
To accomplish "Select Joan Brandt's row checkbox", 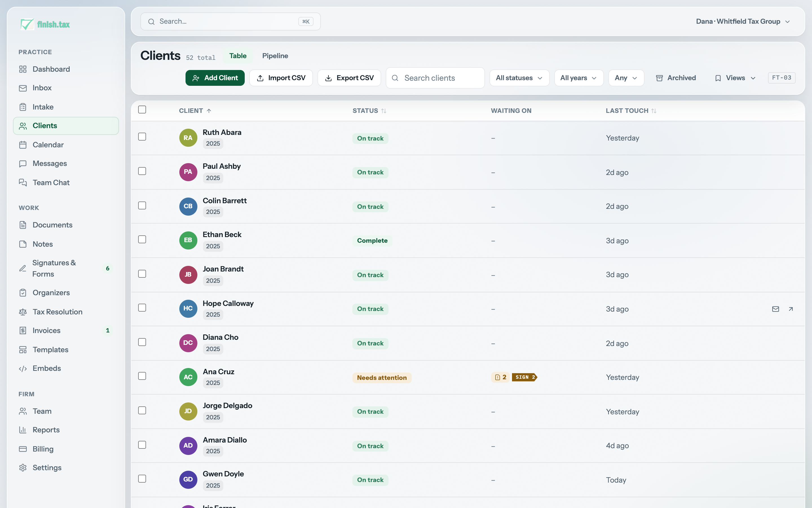I will tap(142, 274).
